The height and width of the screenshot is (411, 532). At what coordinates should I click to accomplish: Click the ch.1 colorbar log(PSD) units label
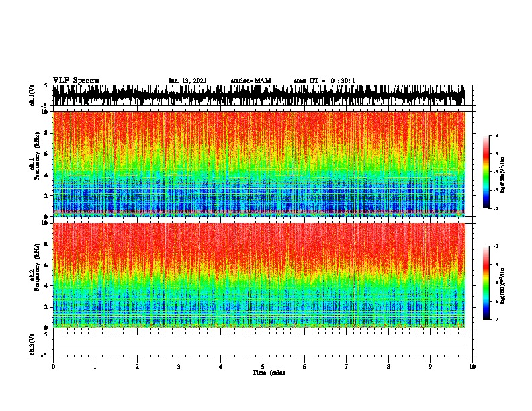click(x=503, y=175)
